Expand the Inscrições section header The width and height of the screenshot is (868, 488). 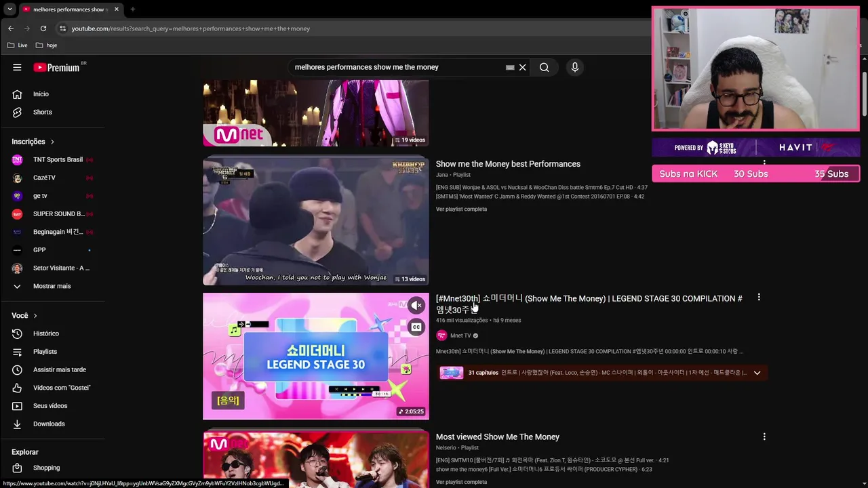[33, 142]
